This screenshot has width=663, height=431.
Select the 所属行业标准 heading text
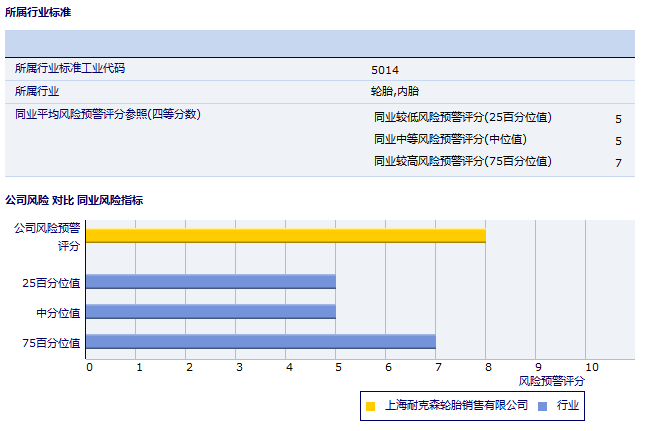click(x=38, y=12)
